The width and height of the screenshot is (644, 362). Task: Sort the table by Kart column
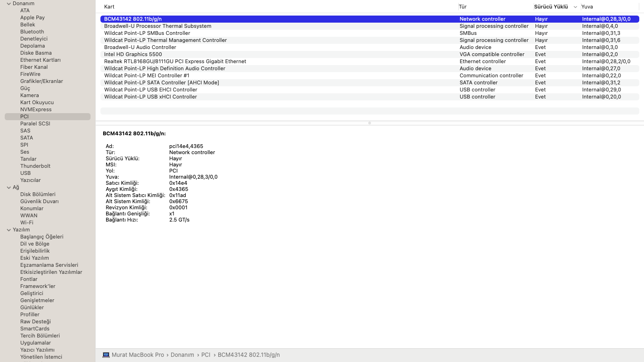[109, 7]
